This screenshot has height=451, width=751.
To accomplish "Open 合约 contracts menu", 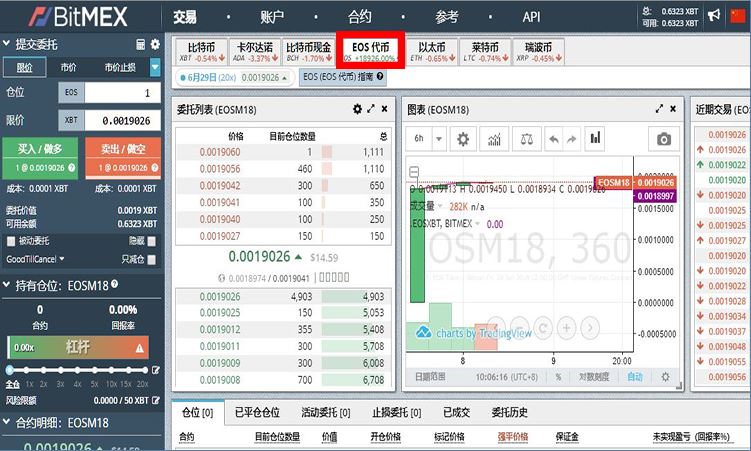I will [360, 17].
